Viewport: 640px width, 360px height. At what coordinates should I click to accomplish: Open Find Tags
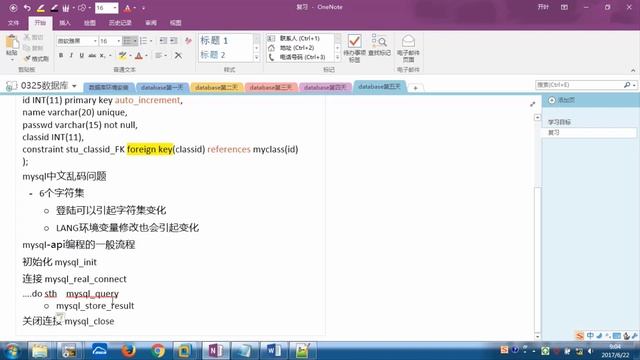coord(380,45)
